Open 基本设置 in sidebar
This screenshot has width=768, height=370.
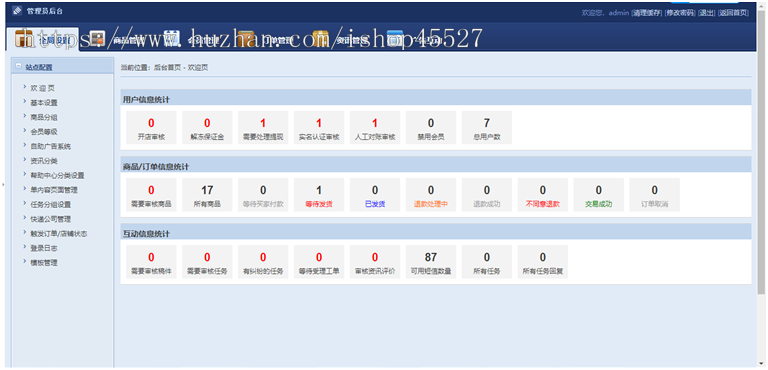(x=44, y=103)
